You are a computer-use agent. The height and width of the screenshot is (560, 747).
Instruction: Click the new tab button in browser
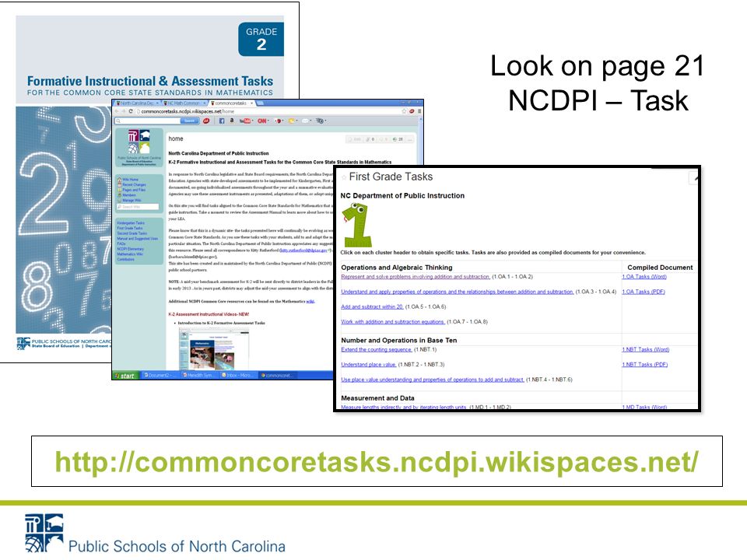click(x=261, y=103)
